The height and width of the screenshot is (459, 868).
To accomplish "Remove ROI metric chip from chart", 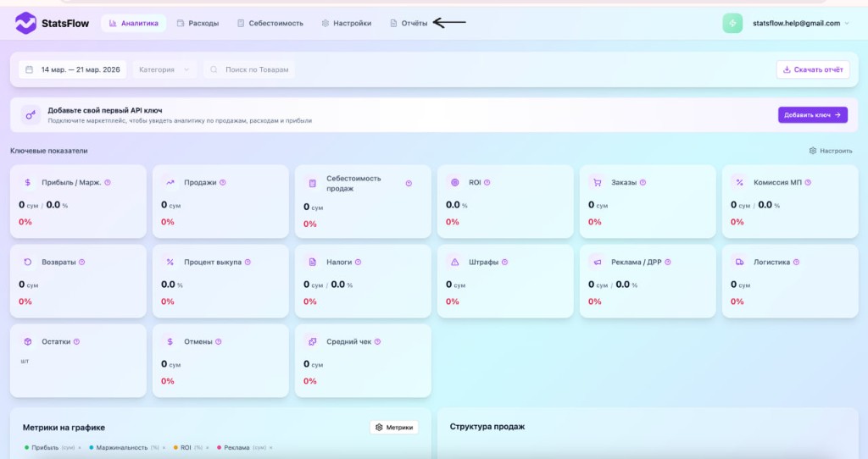I will 208,448.
